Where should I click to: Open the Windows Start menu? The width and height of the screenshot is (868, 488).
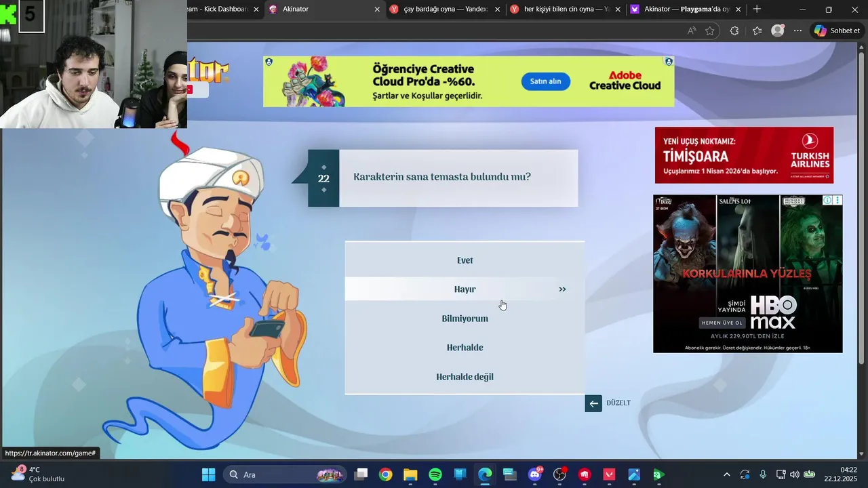click(x=208, y=474)
